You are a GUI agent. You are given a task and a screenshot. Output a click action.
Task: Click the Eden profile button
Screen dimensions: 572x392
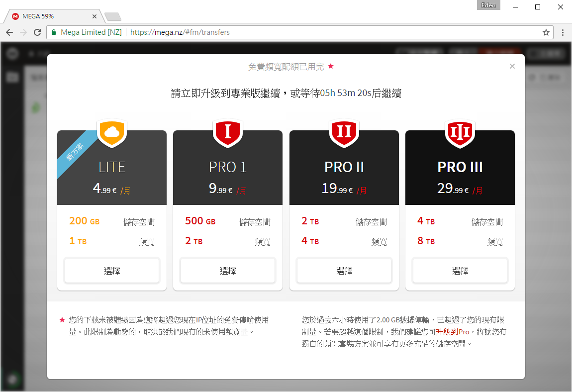click(488, 5)
